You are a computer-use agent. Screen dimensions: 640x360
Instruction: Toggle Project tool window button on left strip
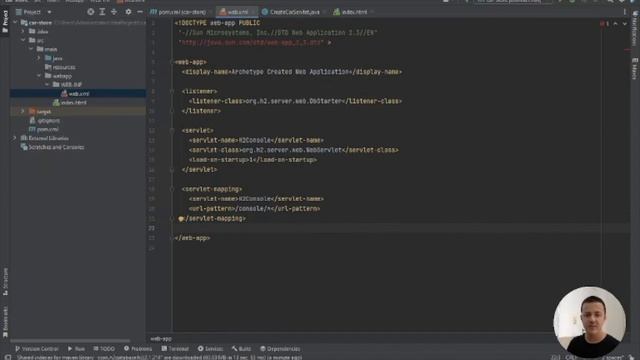[5, 21]
